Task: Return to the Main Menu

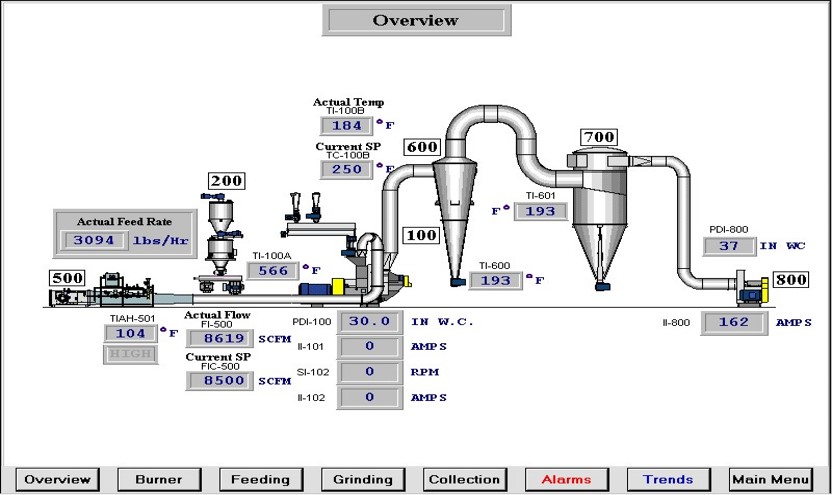Action: tap(770, 479)
